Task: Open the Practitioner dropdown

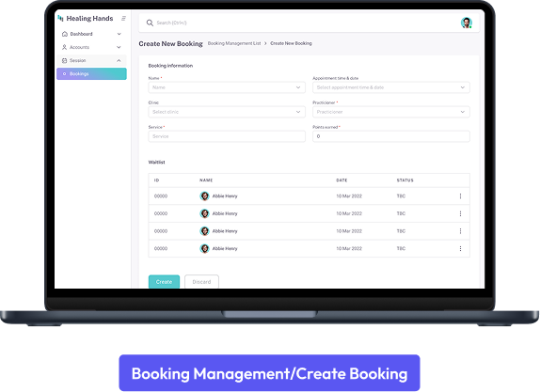Action: pyautogui.click(x=390, y=112)
